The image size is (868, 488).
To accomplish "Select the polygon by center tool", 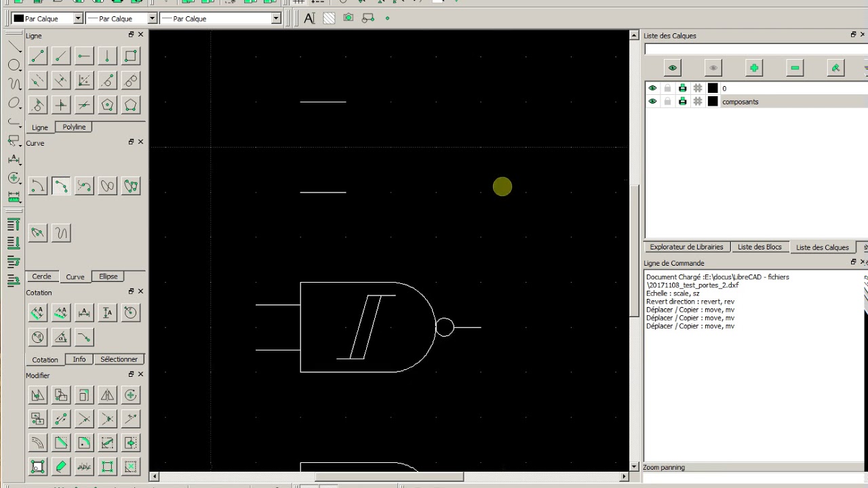I will point(107,104).
